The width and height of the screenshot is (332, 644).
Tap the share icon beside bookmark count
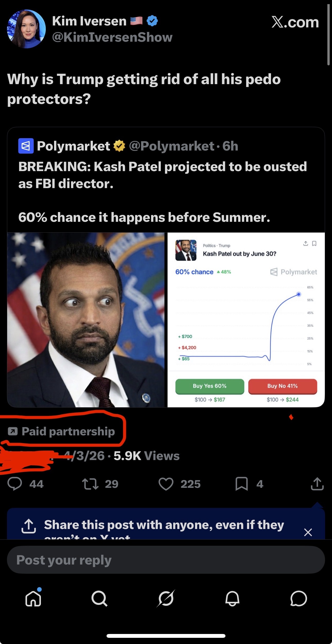pos(317,484)
